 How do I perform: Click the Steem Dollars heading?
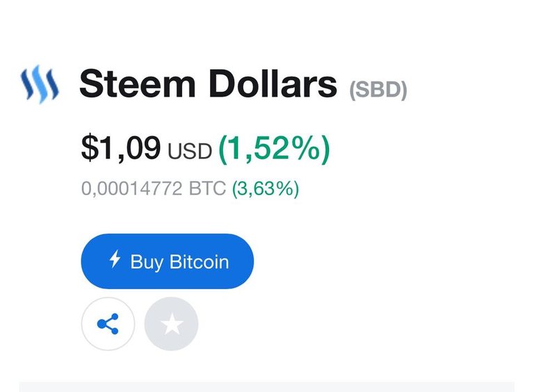point(208,84)
